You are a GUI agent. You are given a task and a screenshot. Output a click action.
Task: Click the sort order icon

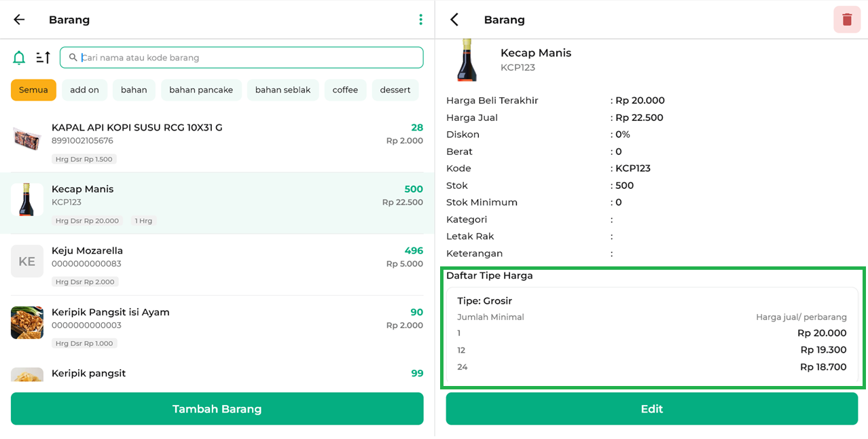pos(43,58)
